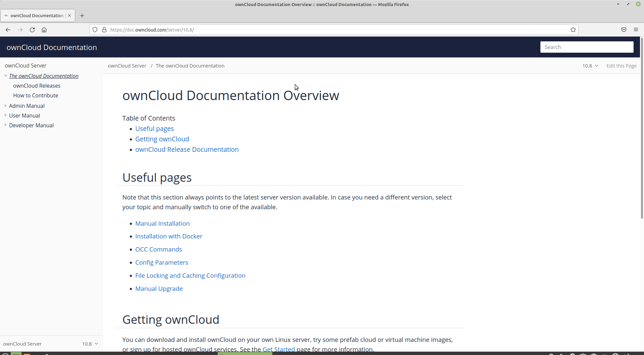Screen dimensions: 644x355
Task: Expand the Admin Manual section
Action: tap(6, 105)
